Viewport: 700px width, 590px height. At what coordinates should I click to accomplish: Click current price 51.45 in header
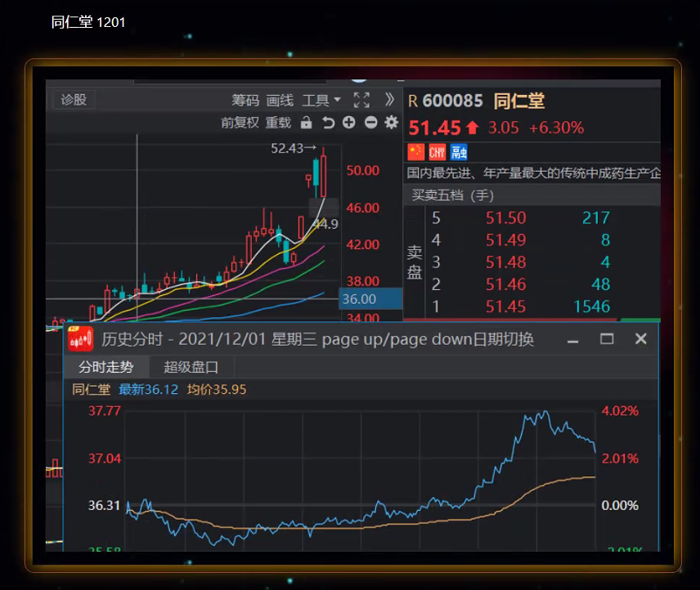coord(434,128)
